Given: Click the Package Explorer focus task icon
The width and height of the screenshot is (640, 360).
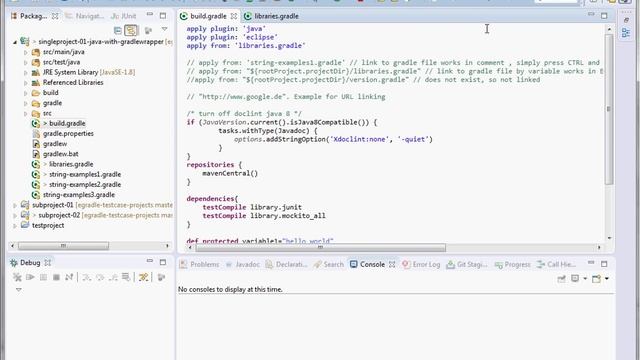Looking at the screenshot, I should pyautogui.click(x=148, y=30).
